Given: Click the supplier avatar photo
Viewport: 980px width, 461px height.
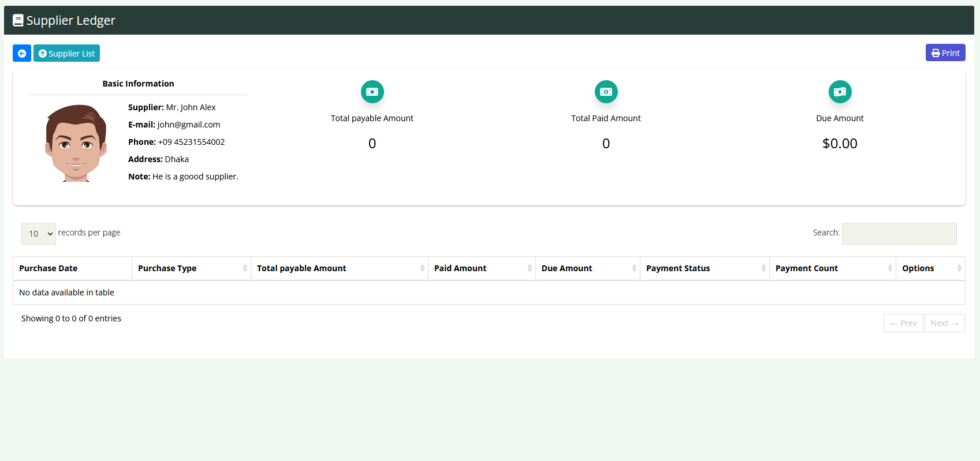Looking at the screenshot, I should (x=76, y=143).
